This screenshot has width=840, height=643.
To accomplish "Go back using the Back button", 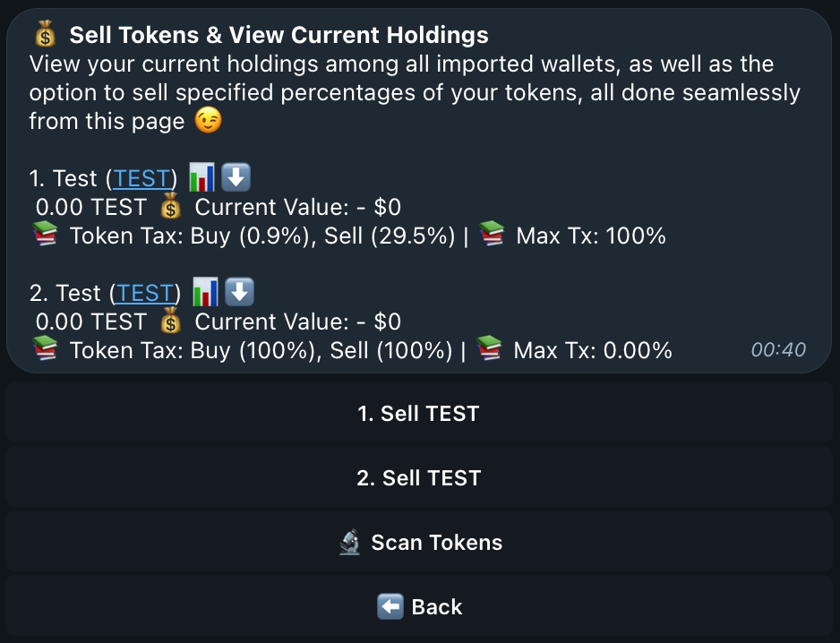I will pyautogui.click(x=419, y=607).
